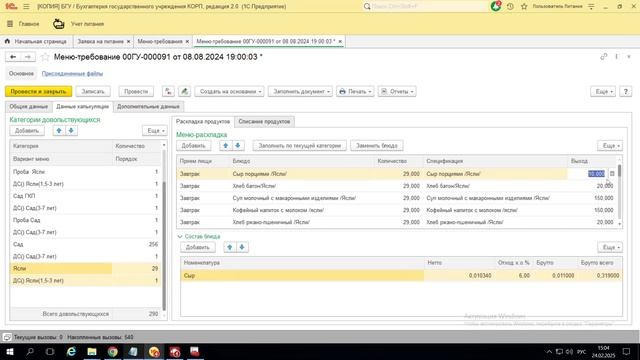Screen dimensions: 640x360
Task: Open Chrome from taskbar
Action: pyautogui.click(x=113, y=351)
